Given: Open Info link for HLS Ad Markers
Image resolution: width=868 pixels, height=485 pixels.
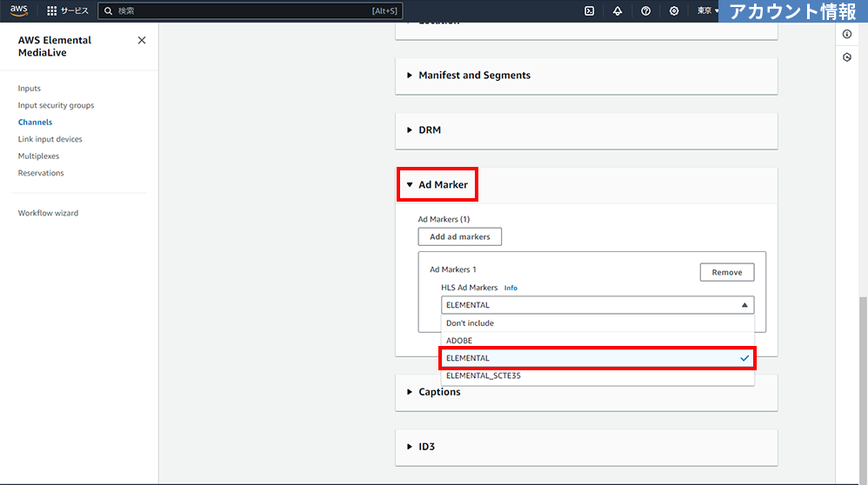Looking at the screenshot, I should tap(511, 288).
